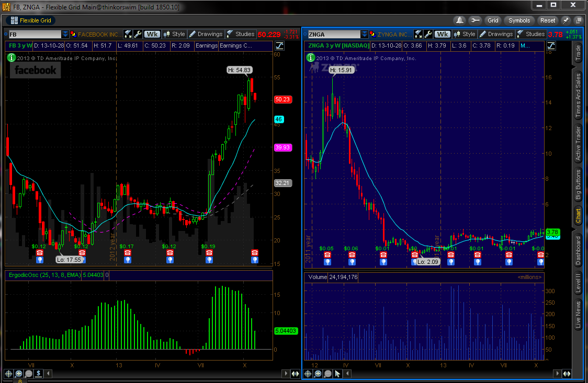Screen dimensions: 588x383
Task: Click the detach window icon at top right
Action: tap(579, 20)
